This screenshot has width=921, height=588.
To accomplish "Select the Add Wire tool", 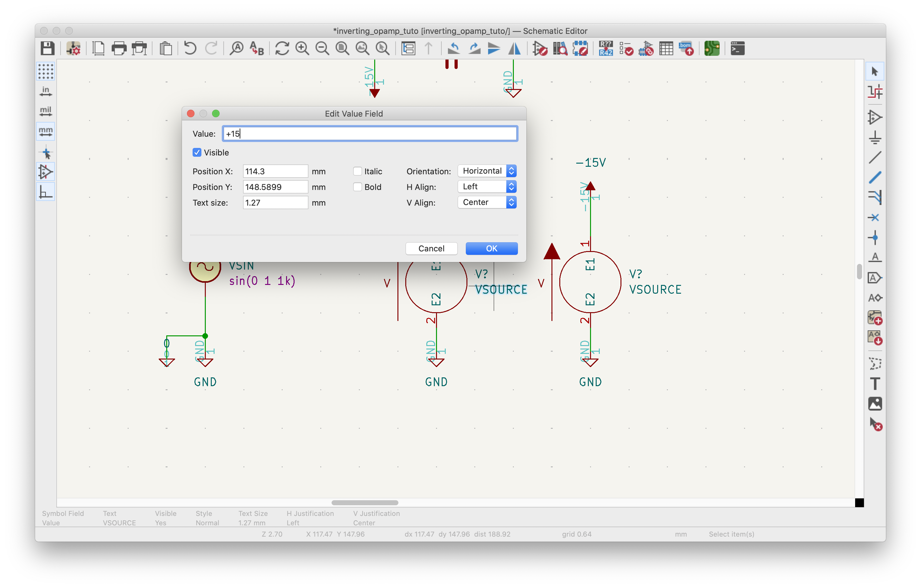I will (875, 157).
